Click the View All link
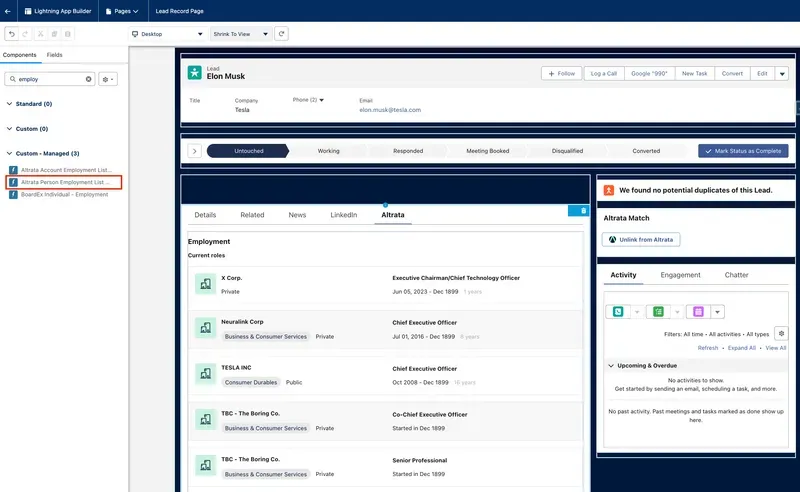Image resolution: width=800 pixels, height=492 pixels. click(x=776, y=348)
